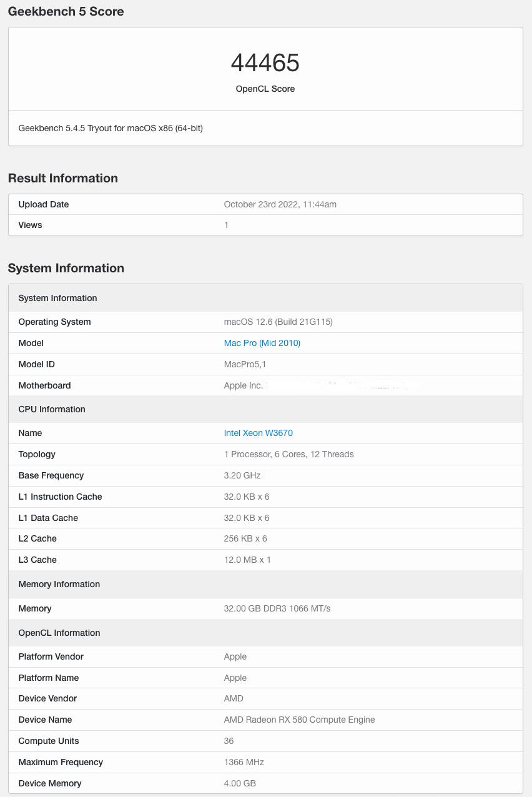Image resolution: width=532 pixels, height=797 pixels.
Task: Select the 12.0 MB x 1 value
Action: (247, 560)
